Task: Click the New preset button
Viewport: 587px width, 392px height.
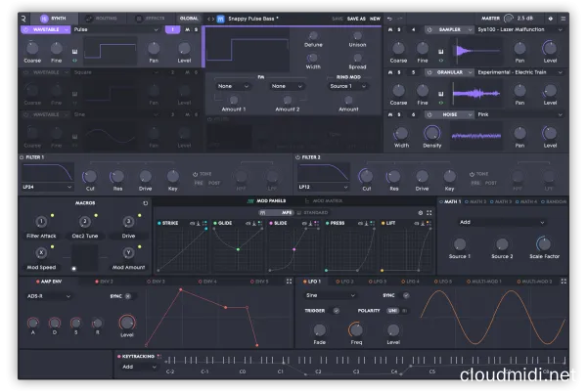Action: click(x=375, y=18)
